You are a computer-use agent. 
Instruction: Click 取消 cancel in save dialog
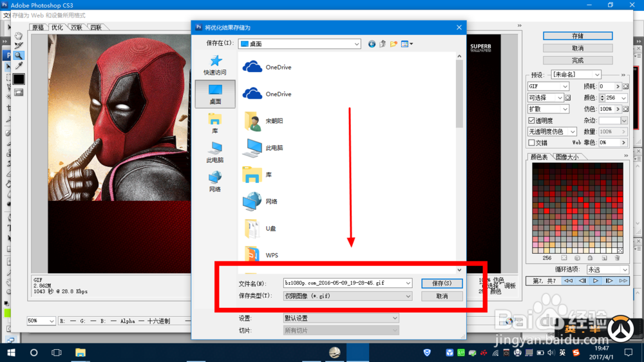442,296
